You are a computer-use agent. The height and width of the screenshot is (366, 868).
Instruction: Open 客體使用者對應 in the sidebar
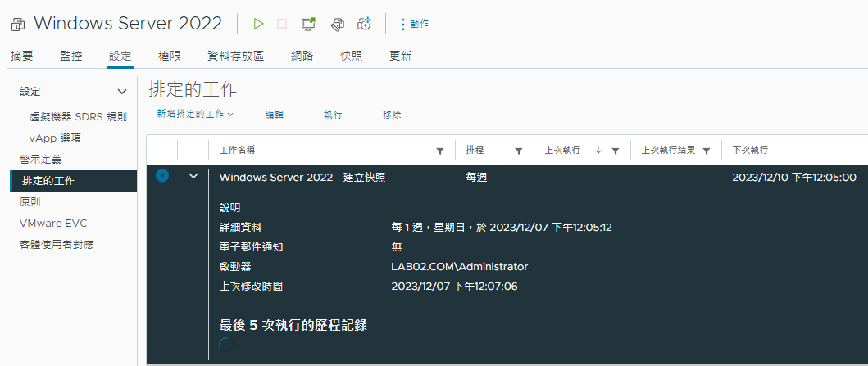point(57,244)
